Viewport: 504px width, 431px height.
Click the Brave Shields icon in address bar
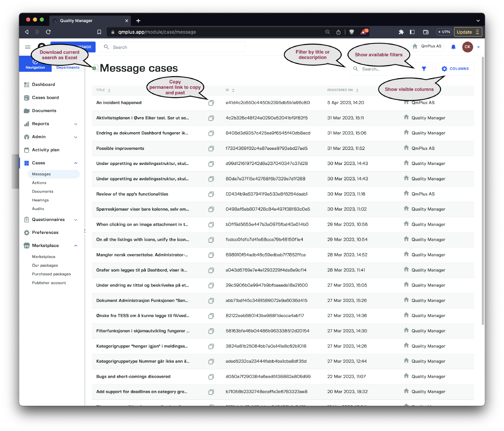click(352, 32)
